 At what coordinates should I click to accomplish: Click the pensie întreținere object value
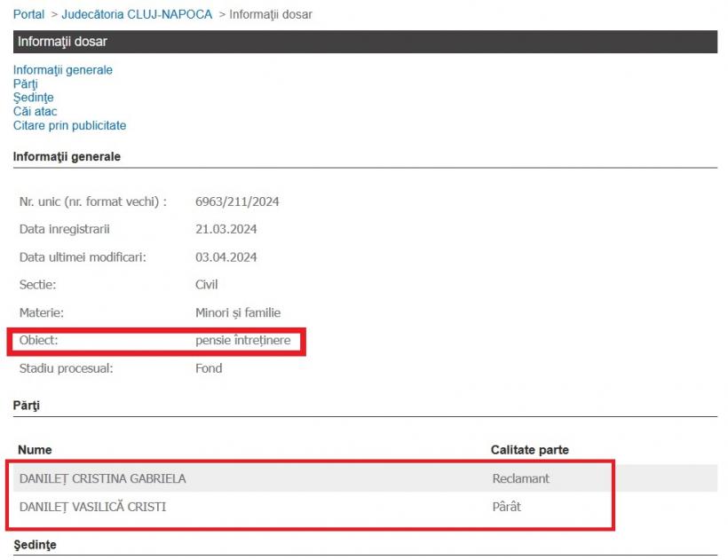(242, 340)
